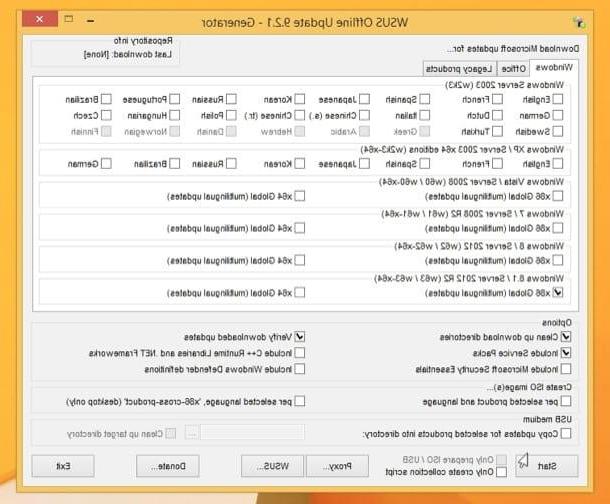Click the Repository info label

[x=143, y=40]
